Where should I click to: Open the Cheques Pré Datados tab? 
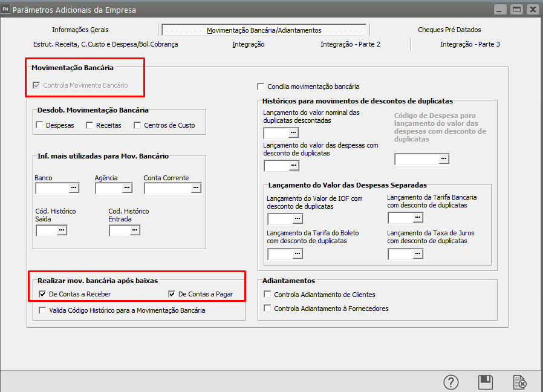click(x=449, y=30)
